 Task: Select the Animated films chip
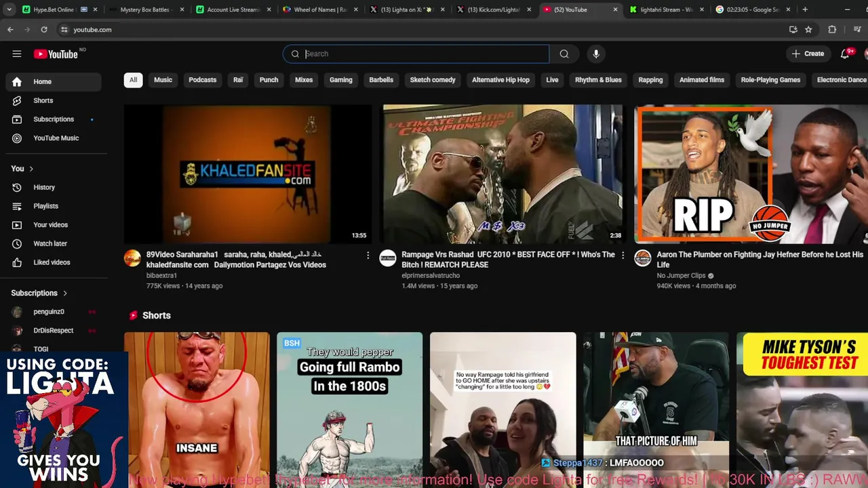(x=702, y=80)
